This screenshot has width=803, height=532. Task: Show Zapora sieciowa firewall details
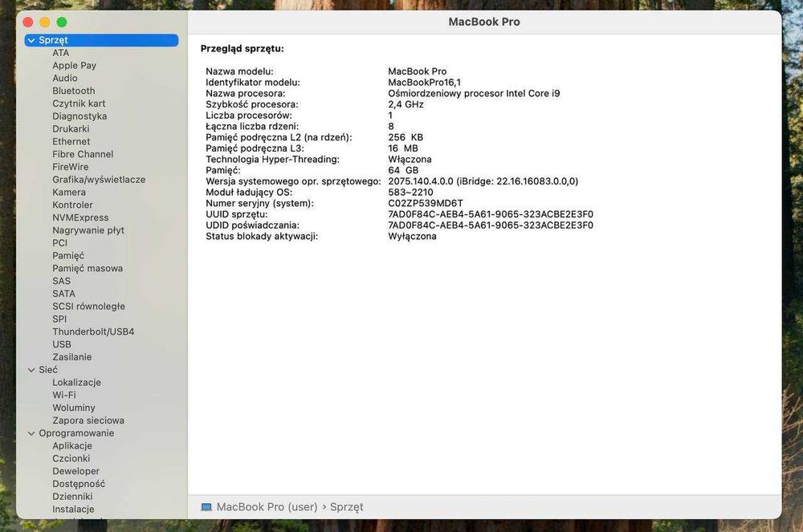click(x=88, y=420)
